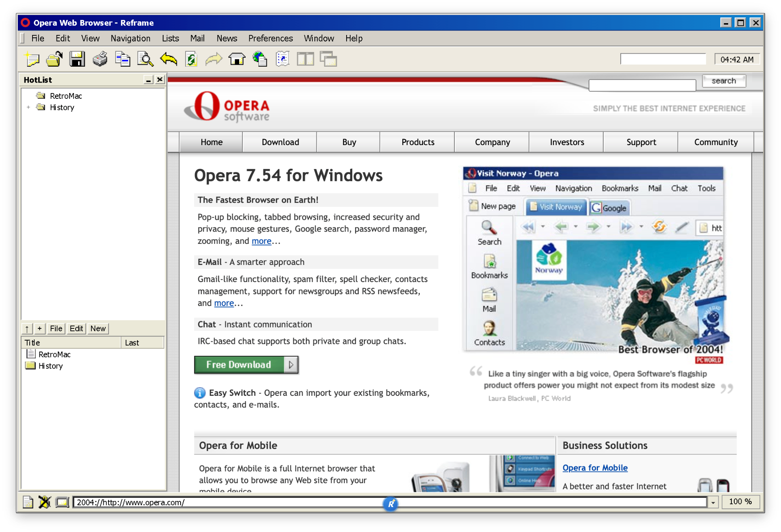Click the Tile windows toolbar icon
Image resolution: width=781 pixels, height=532 pixels.
pyautogui.click(x=305, y=59)
